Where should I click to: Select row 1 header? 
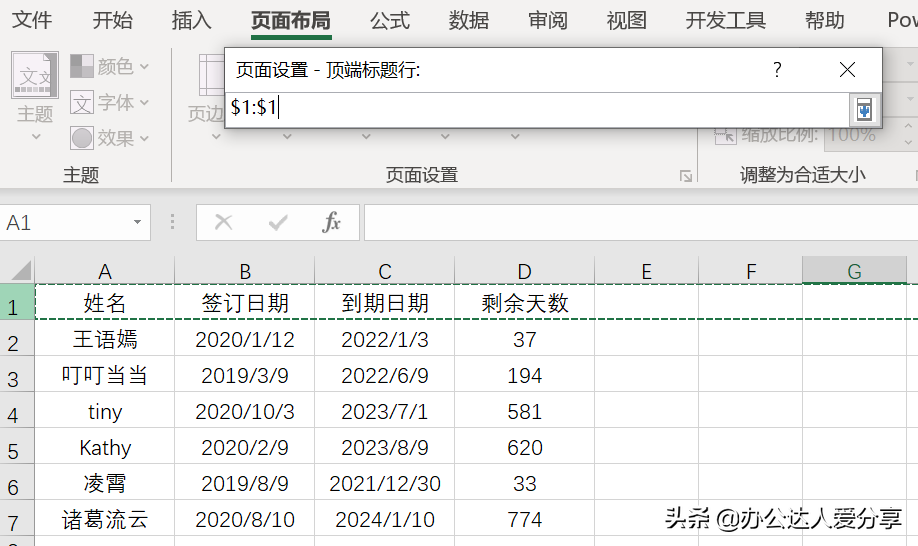(17, 303)
